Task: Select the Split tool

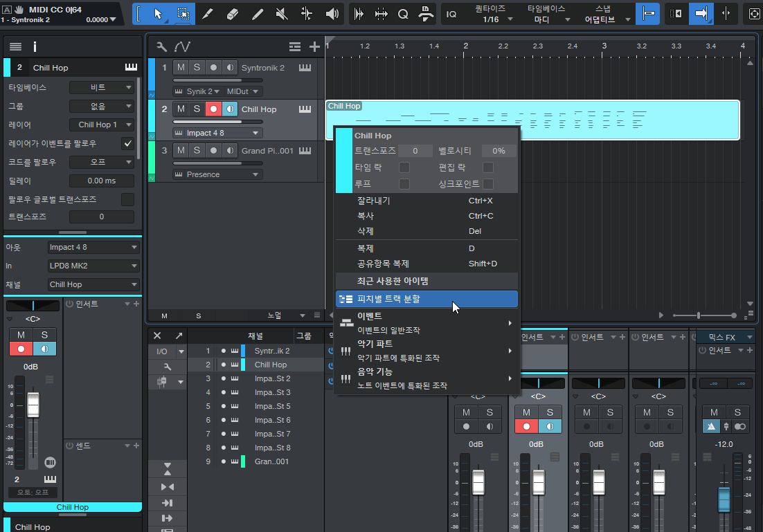Action: 208,14
